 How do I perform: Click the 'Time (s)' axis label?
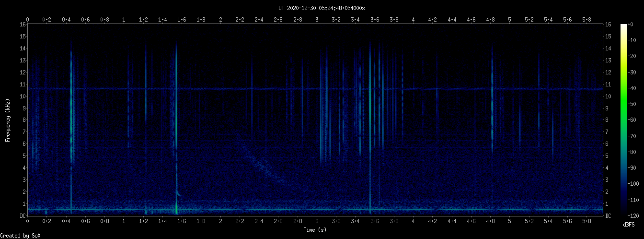315,230
